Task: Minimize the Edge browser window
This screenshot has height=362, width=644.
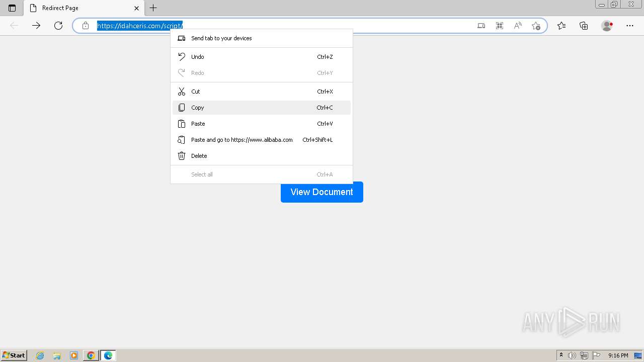Action: coord(602,5)
